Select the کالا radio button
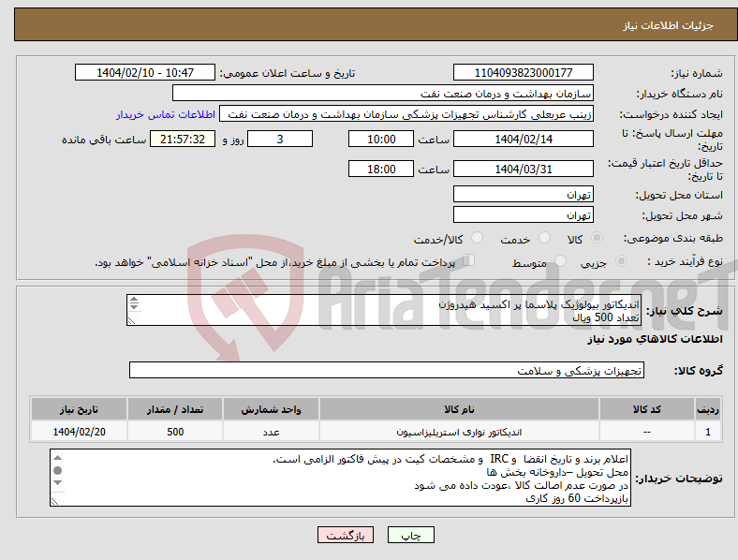 (597, 238)
